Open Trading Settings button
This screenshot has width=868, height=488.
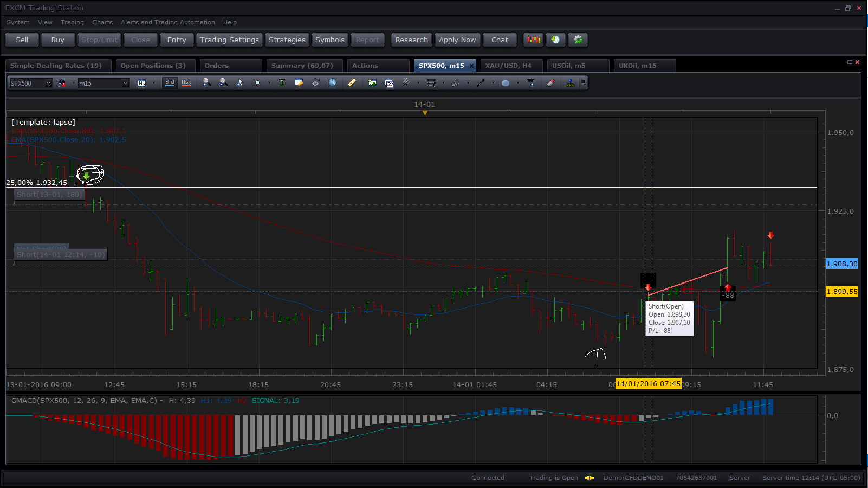click(229, 40)
